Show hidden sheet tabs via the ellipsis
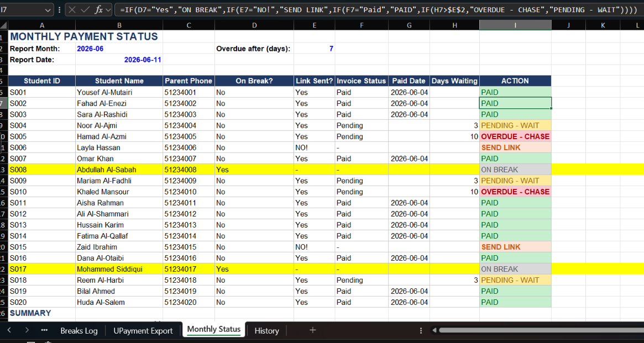The height and width of the screenshot is (343, 644). point(44,330)
